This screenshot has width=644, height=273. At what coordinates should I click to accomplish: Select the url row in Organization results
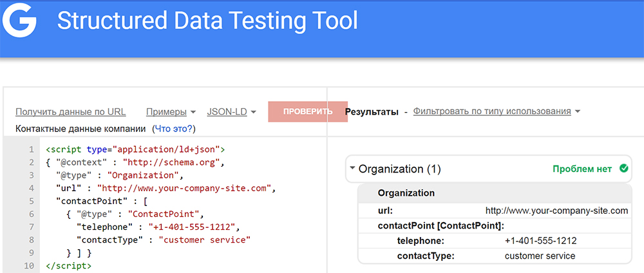point(493,211)
